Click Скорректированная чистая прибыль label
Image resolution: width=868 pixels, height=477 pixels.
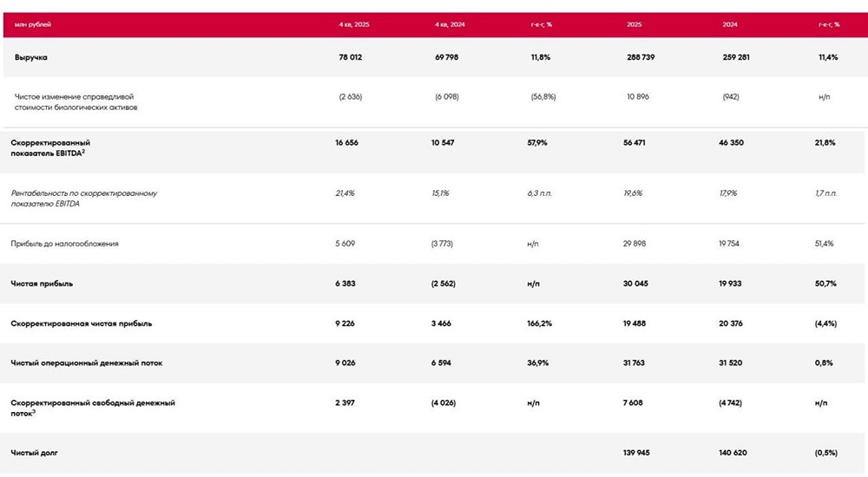tap(81, 323)
